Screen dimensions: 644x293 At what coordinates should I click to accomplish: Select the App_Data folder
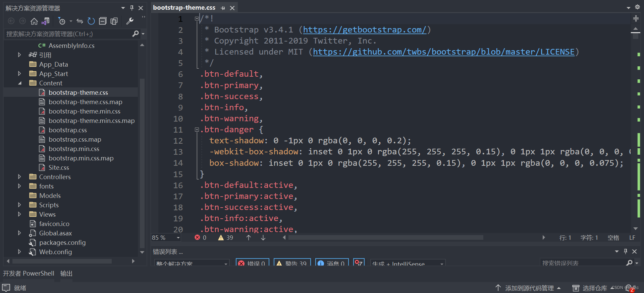click(x=53, y=64)
